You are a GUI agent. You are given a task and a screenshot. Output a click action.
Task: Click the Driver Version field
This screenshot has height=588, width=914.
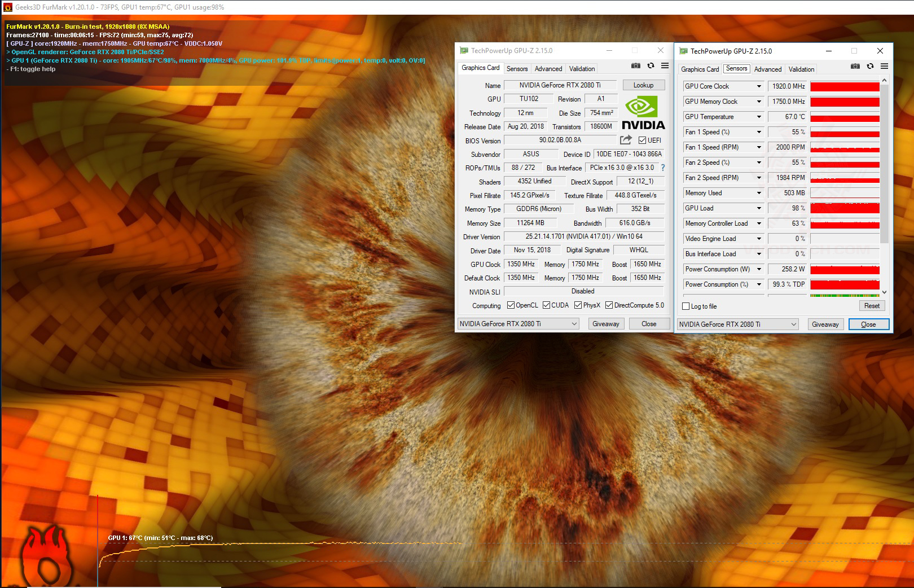point(584,236)
